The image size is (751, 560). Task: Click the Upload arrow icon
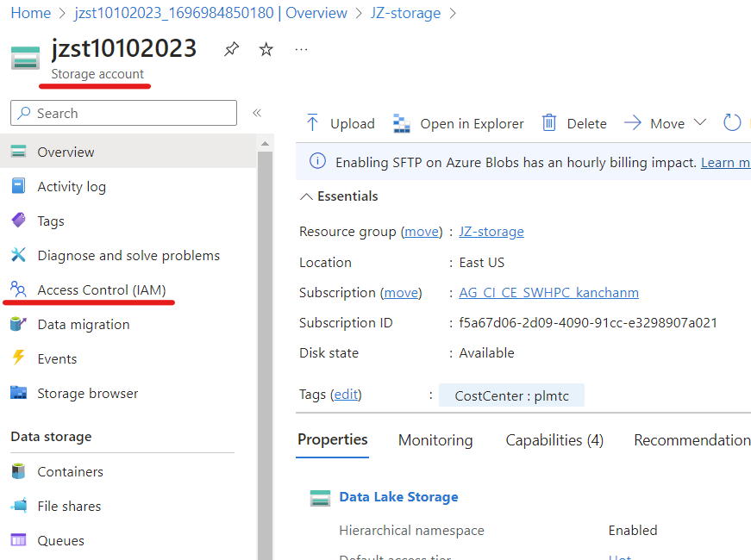tap(312, 122)
